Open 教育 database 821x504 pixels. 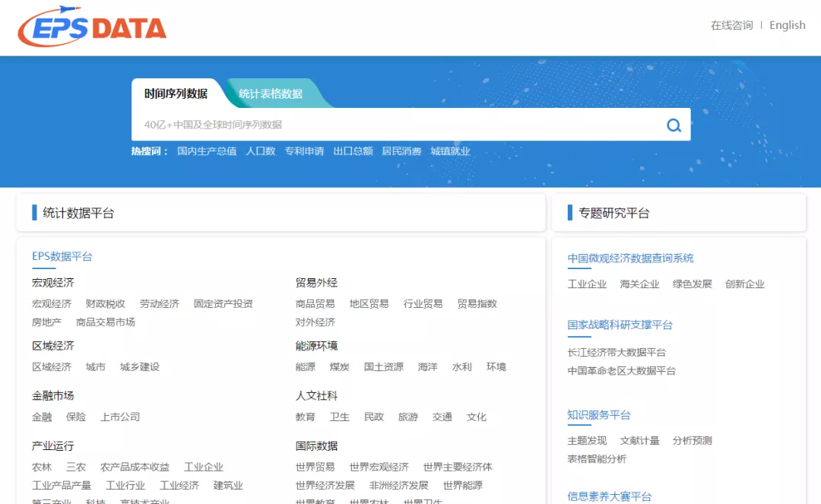(306, 417)
